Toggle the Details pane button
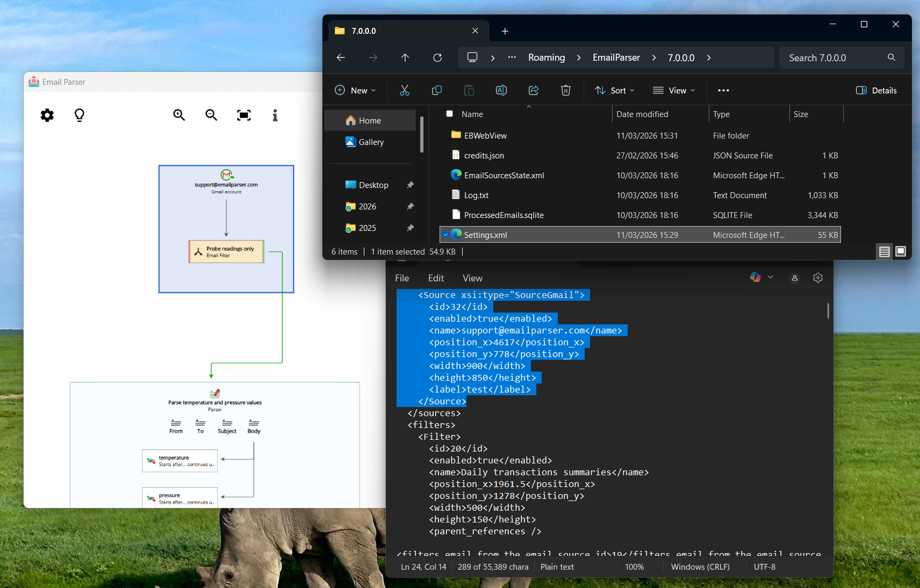This screenshot has width=920, height=588. pyautogui.click(x=876, y=90)
